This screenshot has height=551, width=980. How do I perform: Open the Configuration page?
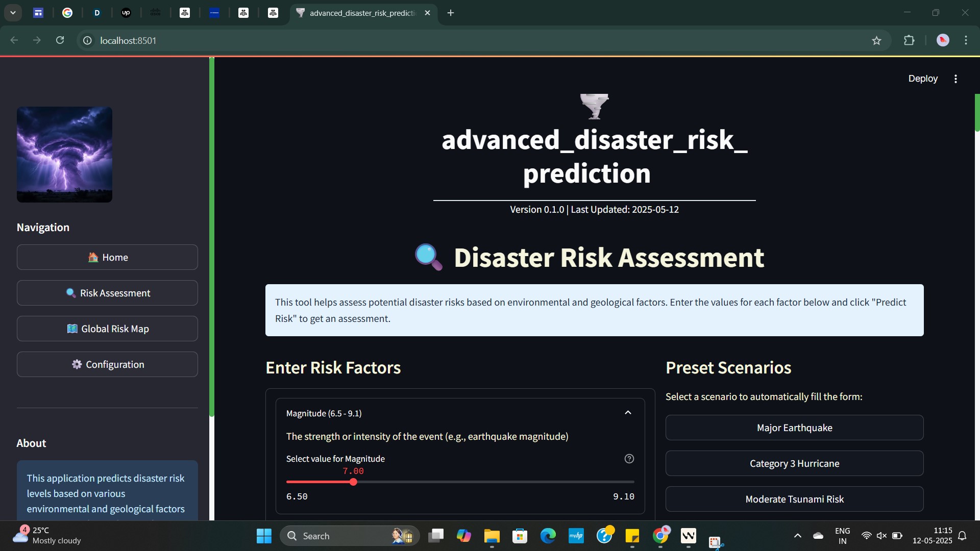coord(107,364)
